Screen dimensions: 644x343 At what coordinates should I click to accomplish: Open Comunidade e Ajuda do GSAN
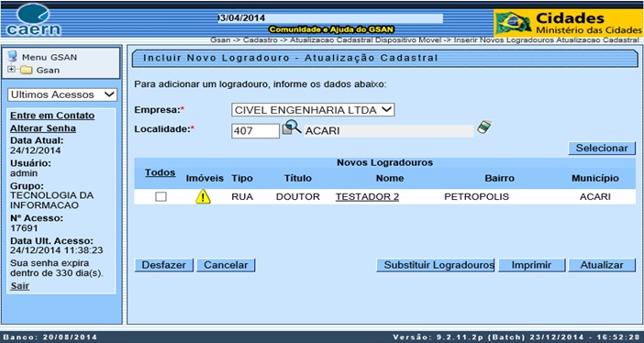331,29
